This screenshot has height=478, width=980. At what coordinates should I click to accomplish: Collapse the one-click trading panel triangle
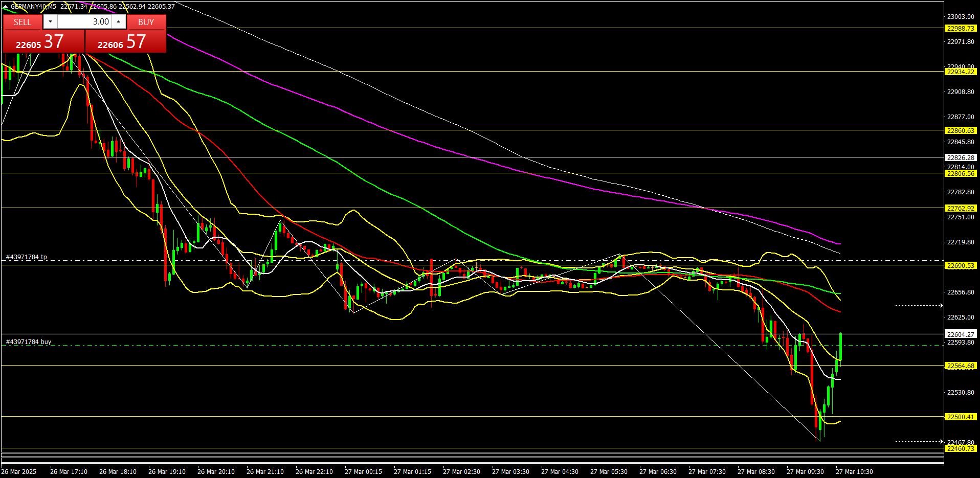6,7
